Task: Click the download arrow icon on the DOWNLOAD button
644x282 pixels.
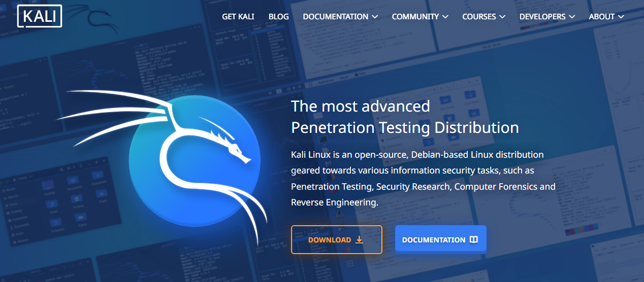Action: (359, 239)
